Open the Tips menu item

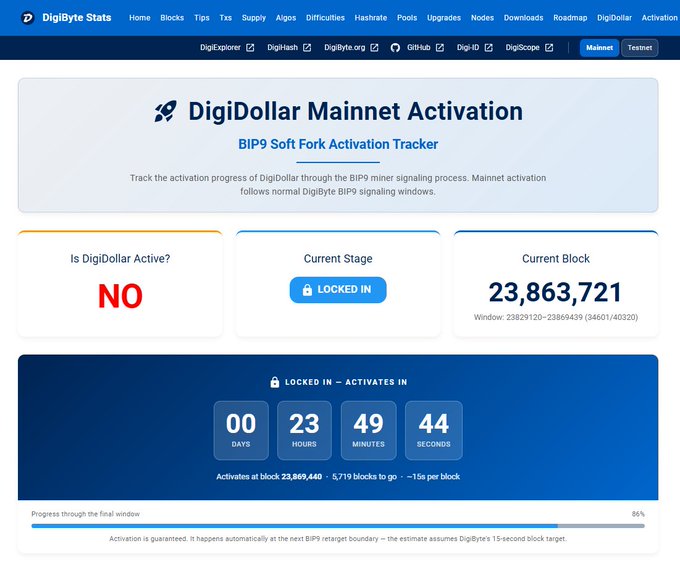point(202,18)
